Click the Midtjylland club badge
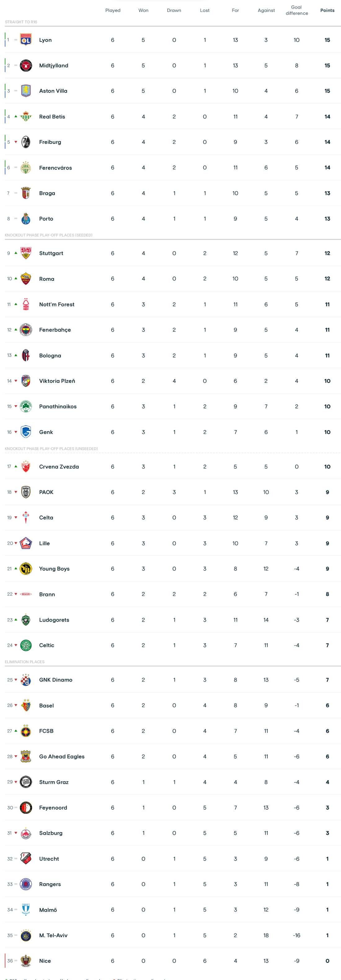The width and height of the screenshot is (341, 980). pyautogui.click(x=26, y=65)
